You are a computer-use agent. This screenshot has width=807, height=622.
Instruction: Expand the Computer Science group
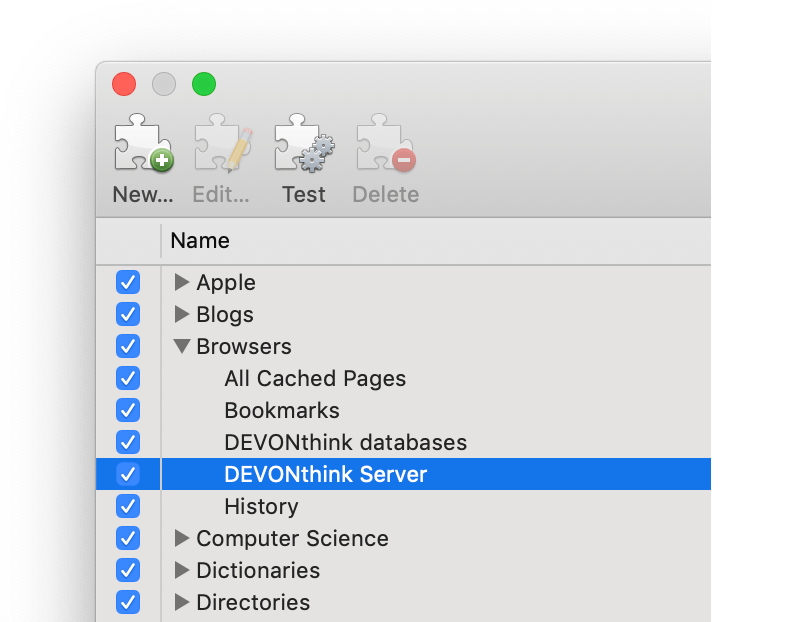tap(182, 538)
